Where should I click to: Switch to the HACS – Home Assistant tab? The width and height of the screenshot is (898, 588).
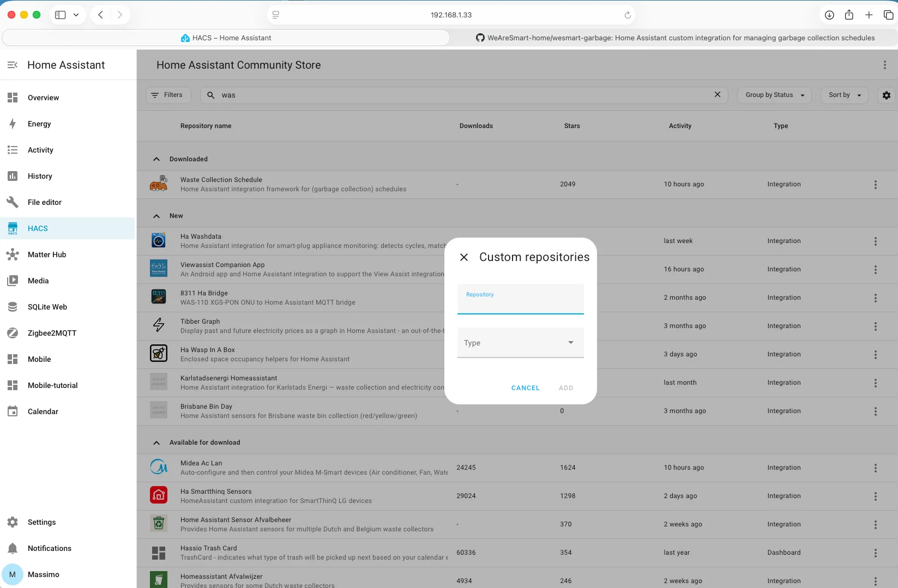tap(226, 38)
